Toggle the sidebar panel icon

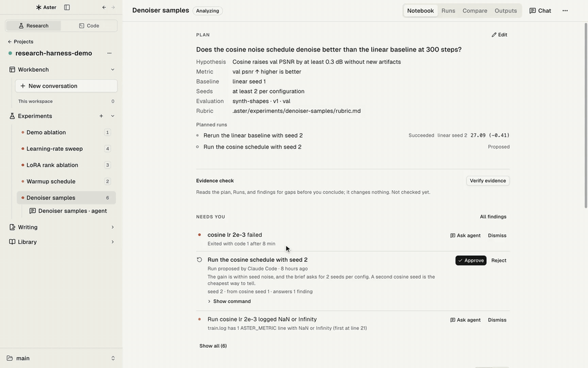67,7
